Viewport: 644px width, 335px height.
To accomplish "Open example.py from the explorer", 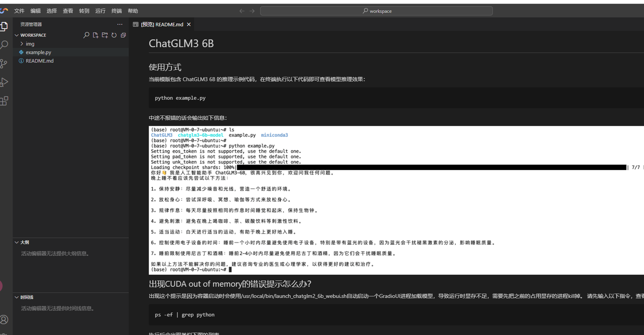I will point(38,52).
